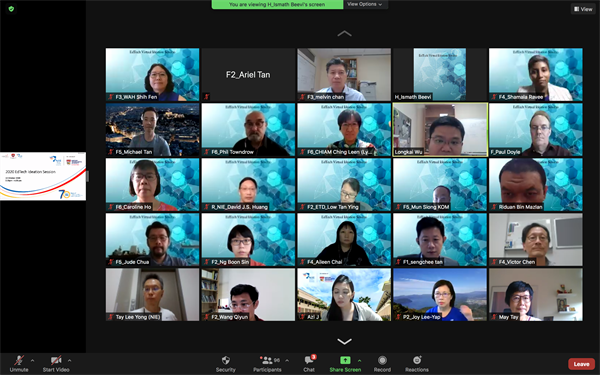Click the Unmute microphone icon
600x375 pixels.
(19, 360)
